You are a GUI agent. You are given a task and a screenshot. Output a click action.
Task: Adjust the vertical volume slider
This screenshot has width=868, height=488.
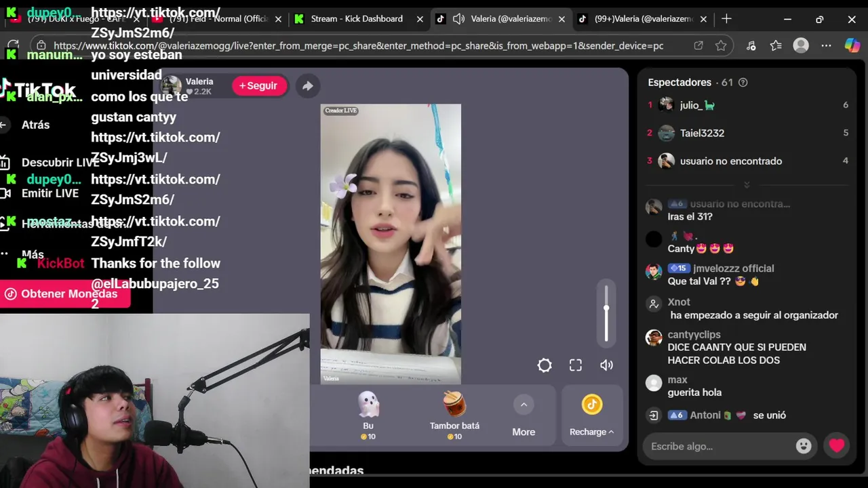tap(606, 313)
